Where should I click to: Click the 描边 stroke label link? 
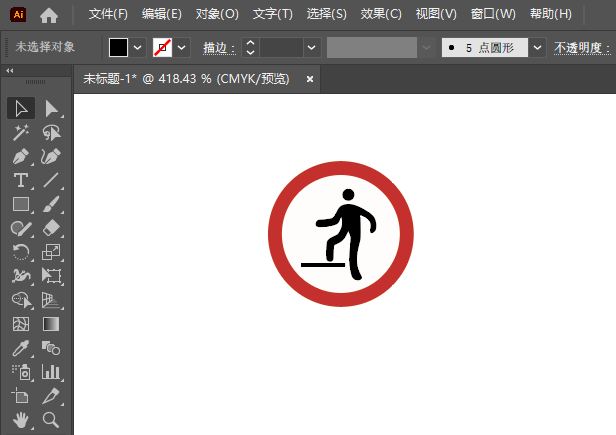click(x=219, y=48)
